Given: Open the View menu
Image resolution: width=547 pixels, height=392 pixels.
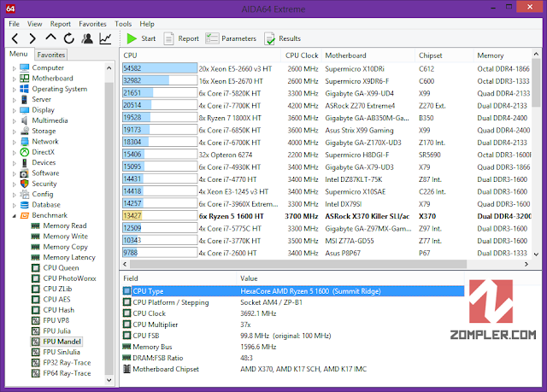Looking at the screenshot, I should [x=34, y=24].
